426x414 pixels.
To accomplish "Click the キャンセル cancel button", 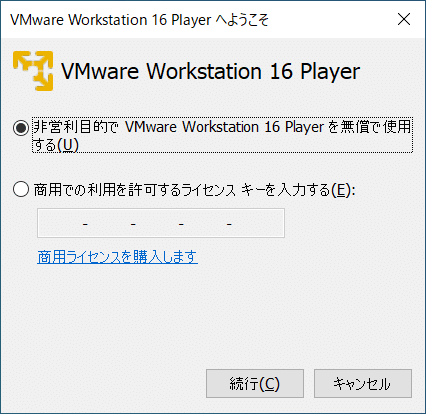I will [x=363, y=383].
